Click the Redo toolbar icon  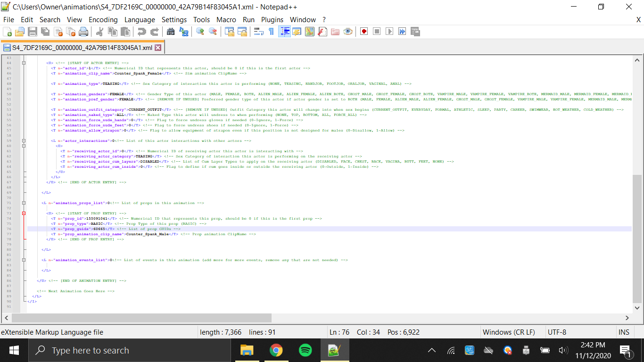154,32
